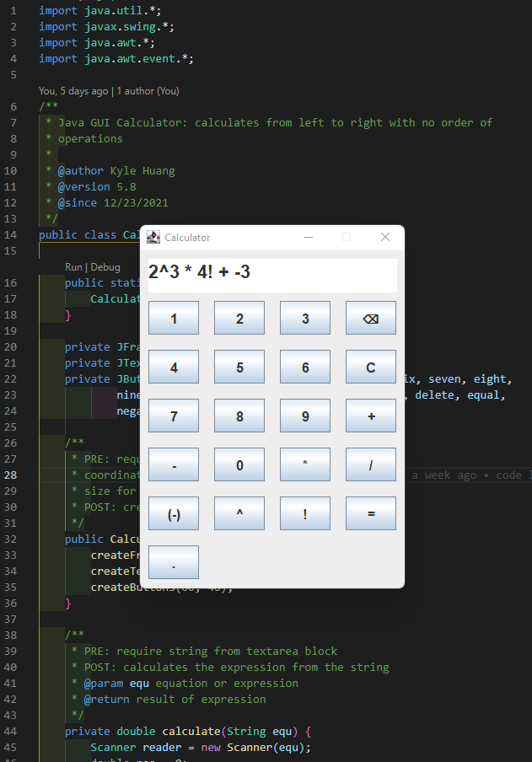Click the decimal point (.) button

click(174, 562)
